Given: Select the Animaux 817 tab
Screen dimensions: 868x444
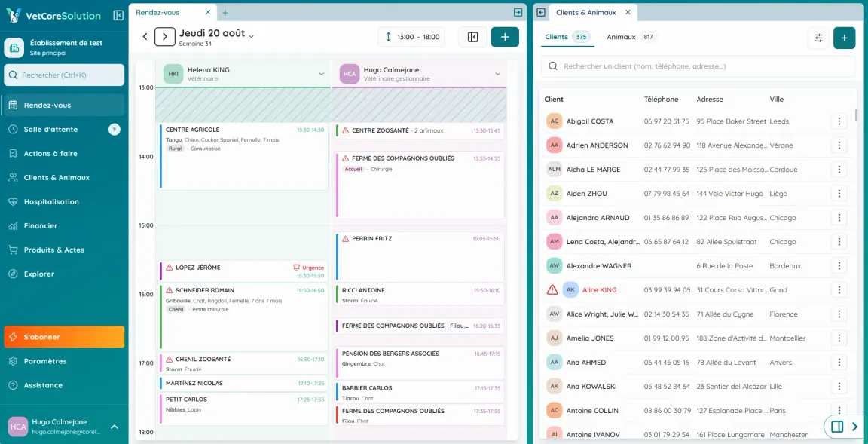Looking at the screenshot, I should pyautogui.click(x=631, y=37).
